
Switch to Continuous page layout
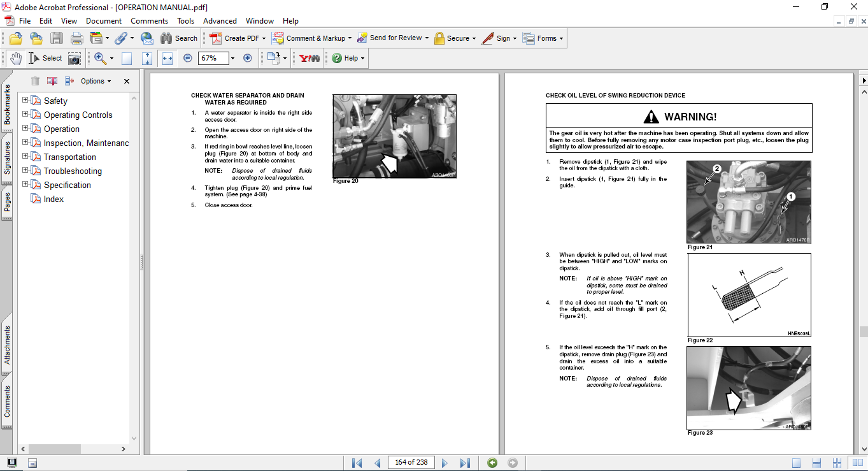pyautogui.click(x=814, y=463)
